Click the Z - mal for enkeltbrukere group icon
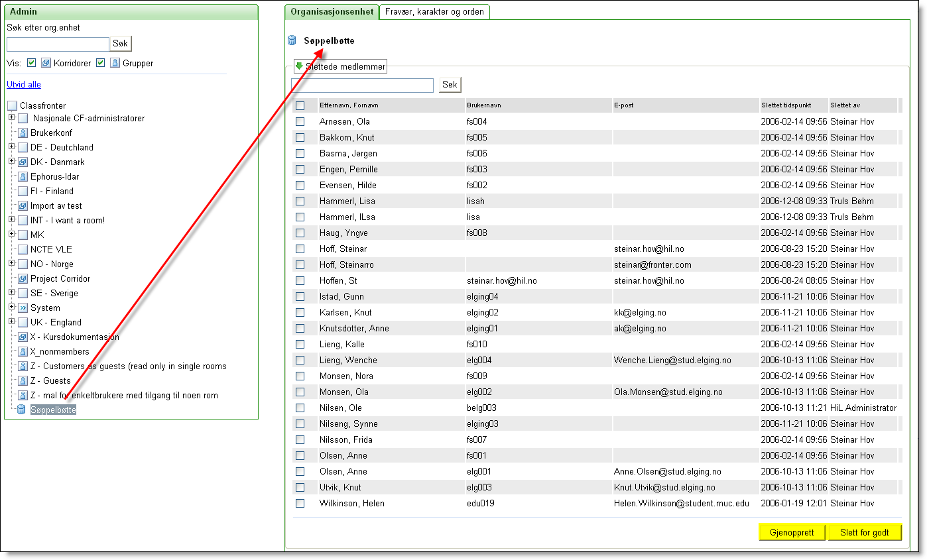 (23, 395)
